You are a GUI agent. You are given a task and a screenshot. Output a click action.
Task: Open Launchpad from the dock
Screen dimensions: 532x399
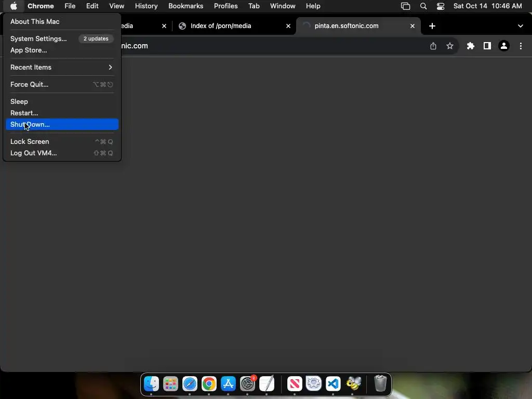pyautogui.click(x=170, y=384)
